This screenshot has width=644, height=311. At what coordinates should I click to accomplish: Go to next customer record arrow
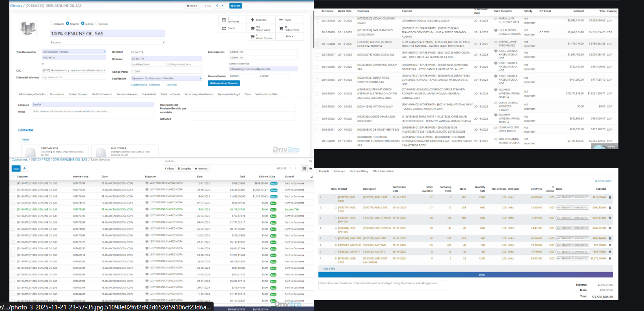[x=223, y=6]
